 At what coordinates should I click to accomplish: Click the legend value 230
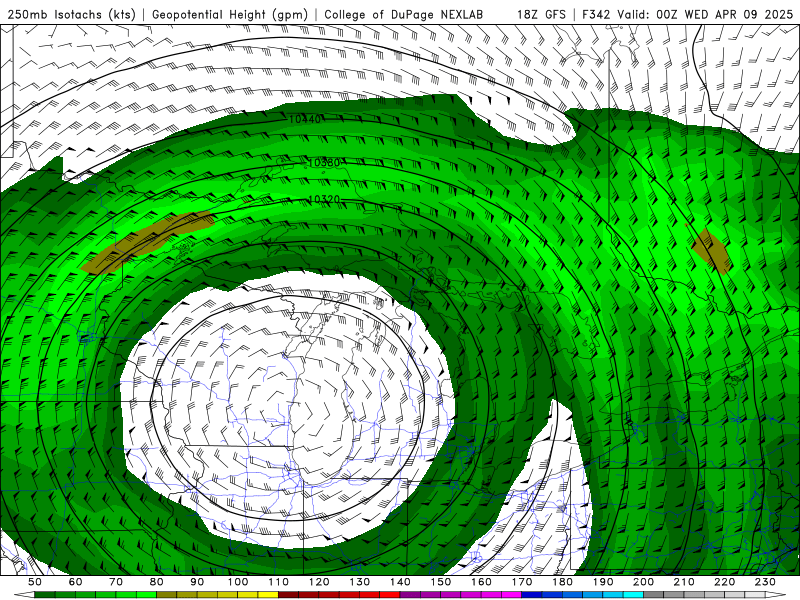(765, 582)
